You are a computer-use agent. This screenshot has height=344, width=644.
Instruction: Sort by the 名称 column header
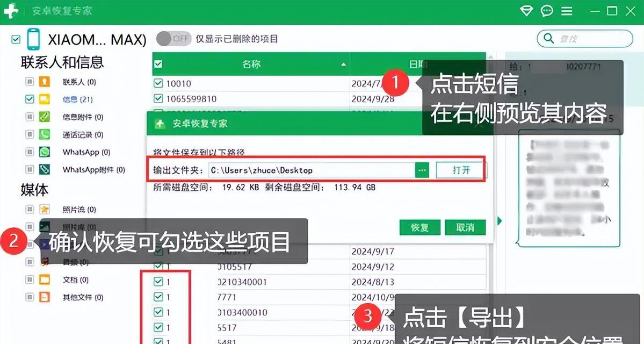[251, 64]
